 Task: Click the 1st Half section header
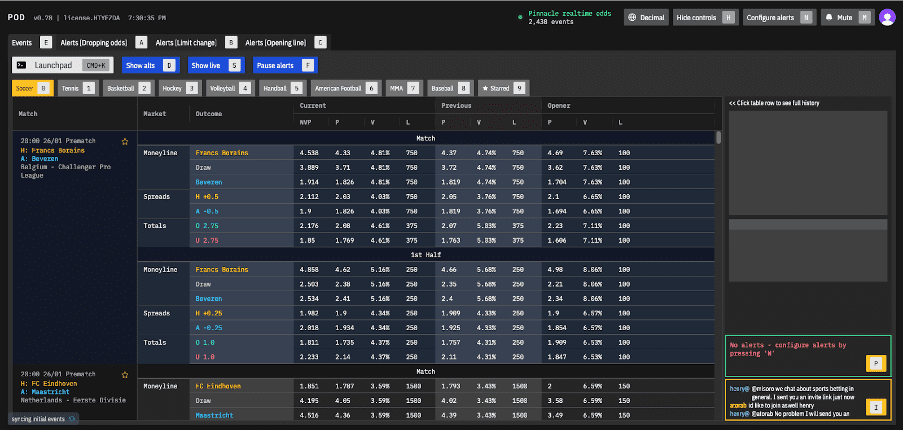pyautogui.click(x=426, y=255)
